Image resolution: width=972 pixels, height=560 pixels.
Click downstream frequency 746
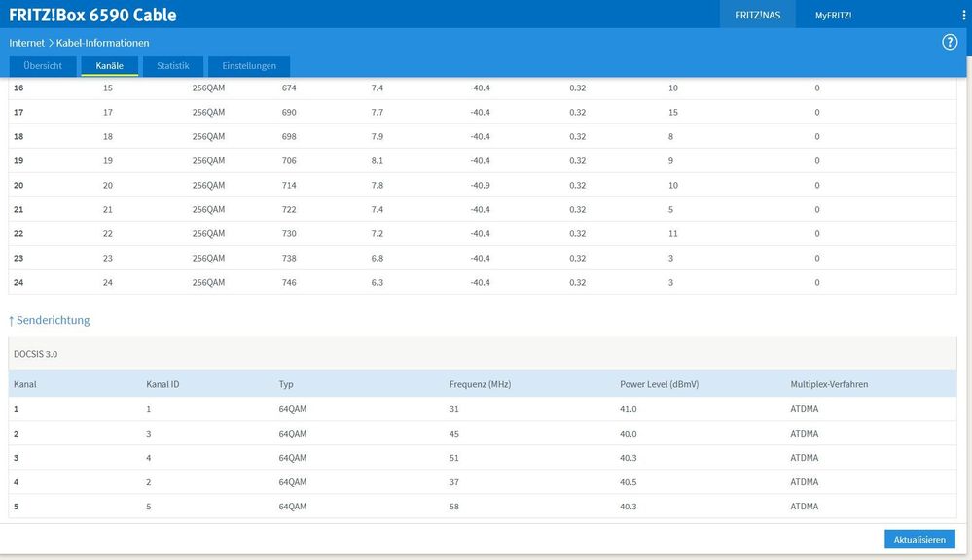(x=289, y=283)
